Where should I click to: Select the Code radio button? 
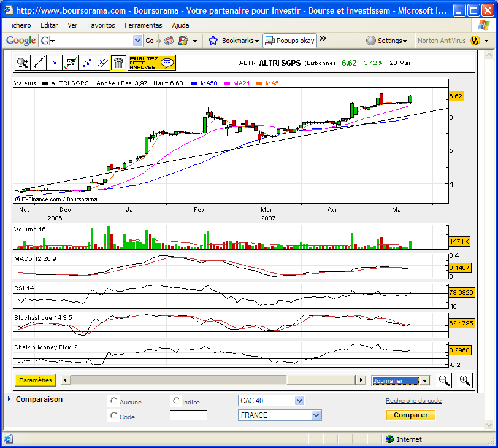113,415
